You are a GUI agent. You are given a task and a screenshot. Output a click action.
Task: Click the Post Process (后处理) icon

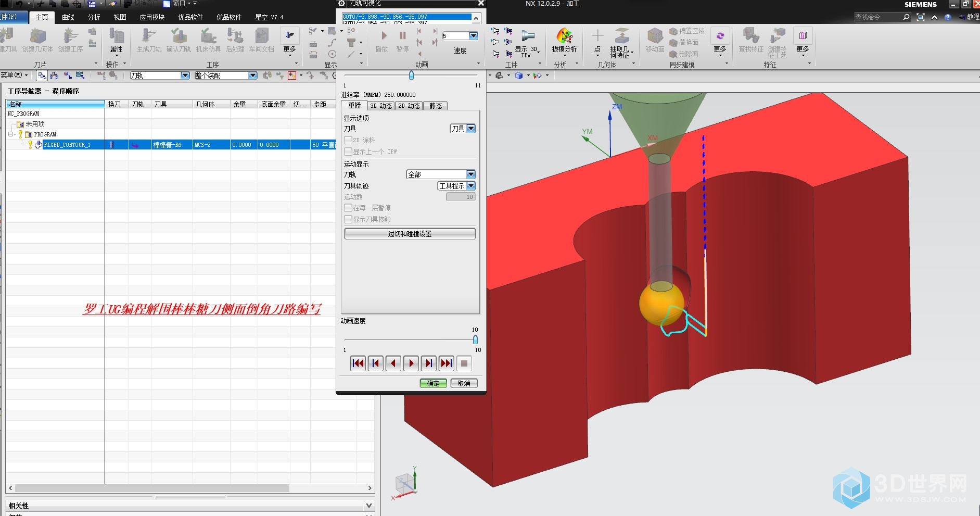(235, 36)
